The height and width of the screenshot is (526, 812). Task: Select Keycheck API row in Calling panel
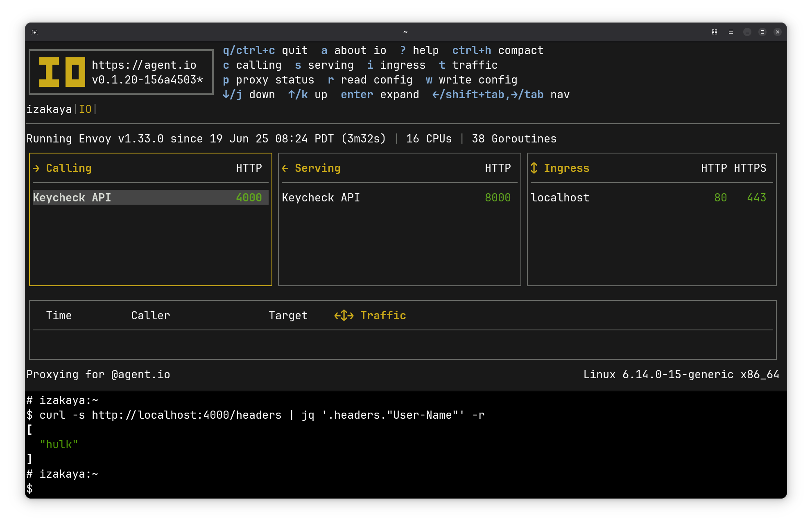coord(150,197)
